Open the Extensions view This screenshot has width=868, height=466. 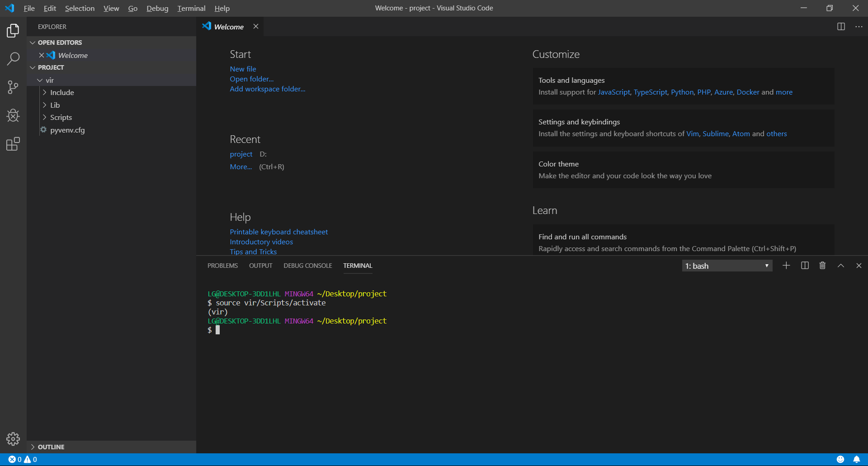(x=13, y=144)
